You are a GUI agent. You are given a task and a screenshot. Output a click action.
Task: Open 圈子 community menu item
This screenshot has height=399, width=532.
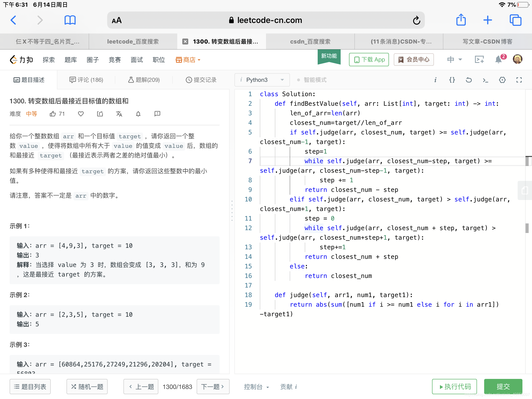[x=93, y=60]
